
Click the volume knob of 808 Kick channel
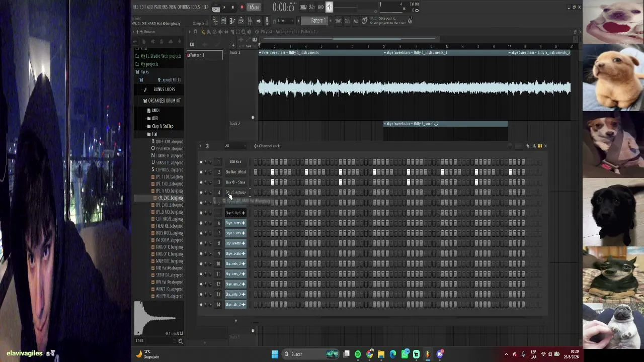pyautogui.click(x=210, y=162)
